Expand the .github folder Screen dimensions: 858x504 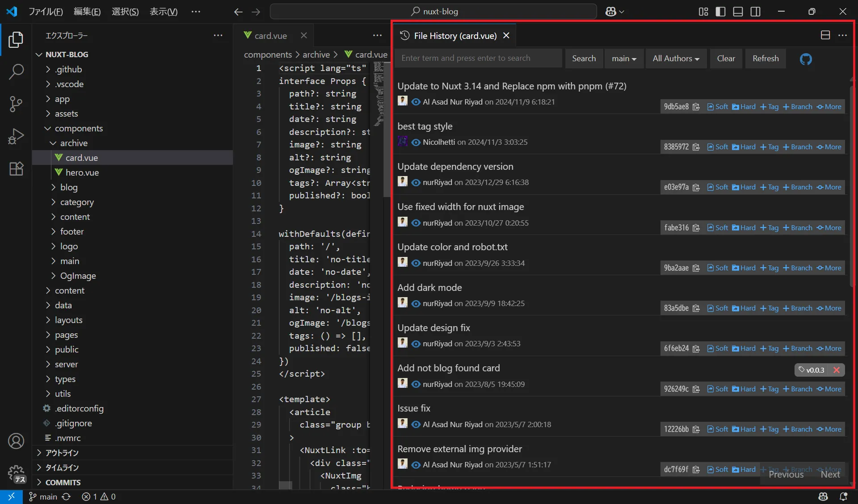(68, 69)
